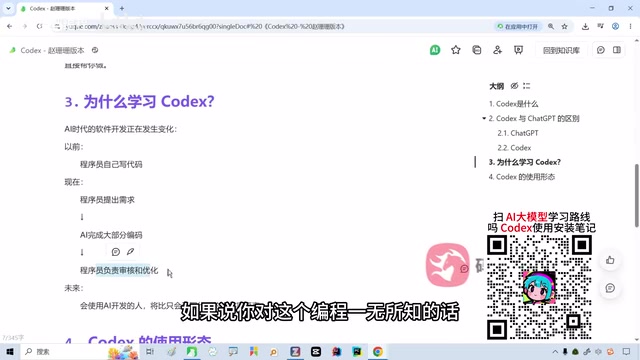640x360 pixels.
Task: Click the text AI完成大部分编码
Action: click(x=111, y=235)
